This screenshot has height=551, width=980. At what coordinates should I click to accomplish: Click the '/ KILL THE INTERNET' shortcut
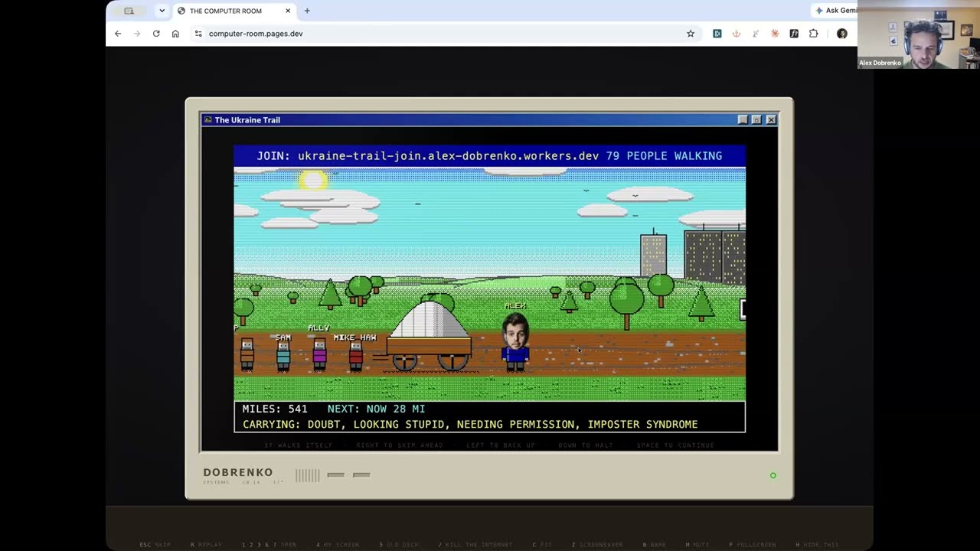coord(475,545)
